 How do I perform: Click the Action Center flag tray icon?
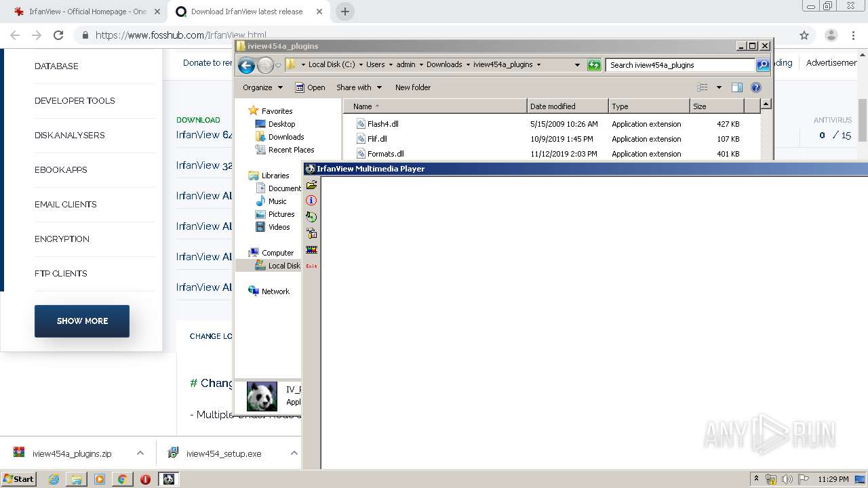pos(804,479)
